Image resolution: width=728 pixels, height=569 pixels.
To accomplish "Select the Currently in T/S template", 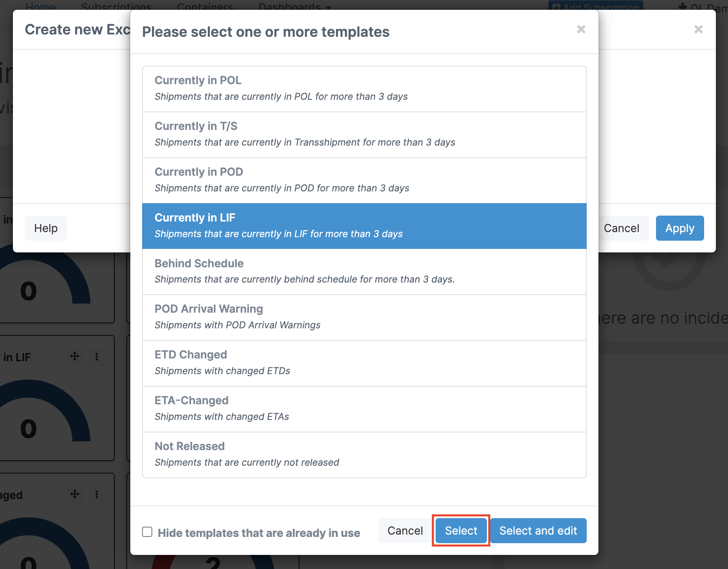I will 364,135.
